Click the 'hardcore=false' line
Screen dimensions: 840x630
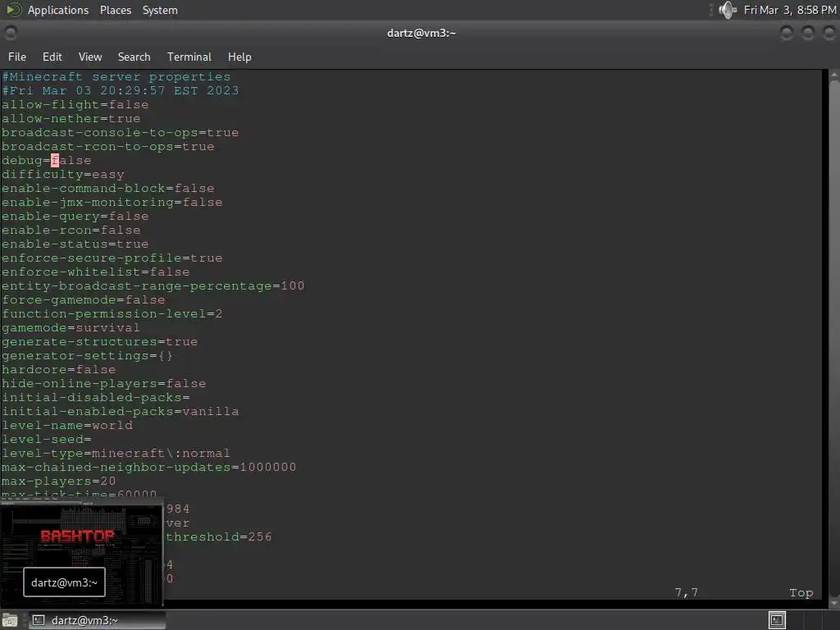58,369
